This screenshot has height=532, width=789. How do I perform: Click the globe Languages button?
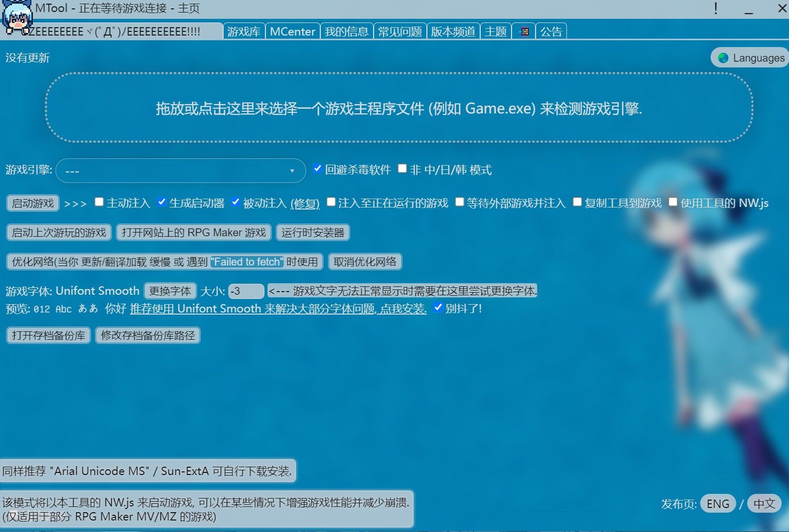pos(750,58)
